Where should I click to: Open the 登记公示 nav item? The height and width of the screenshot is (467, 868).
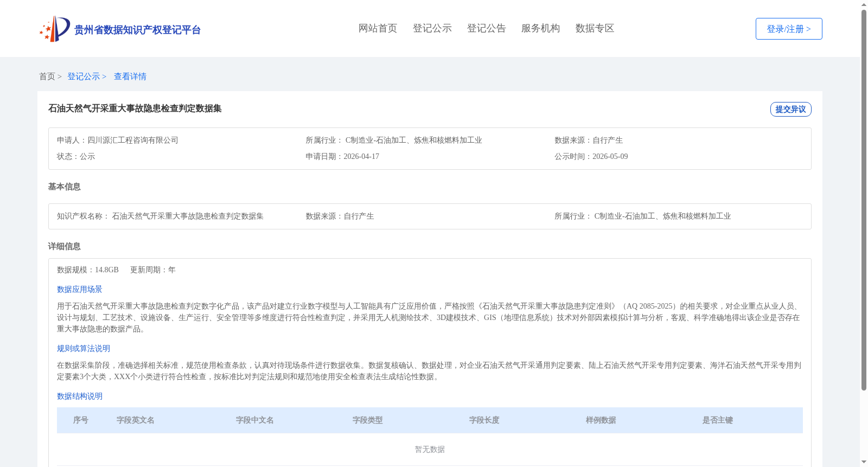(x=432, y=28)
